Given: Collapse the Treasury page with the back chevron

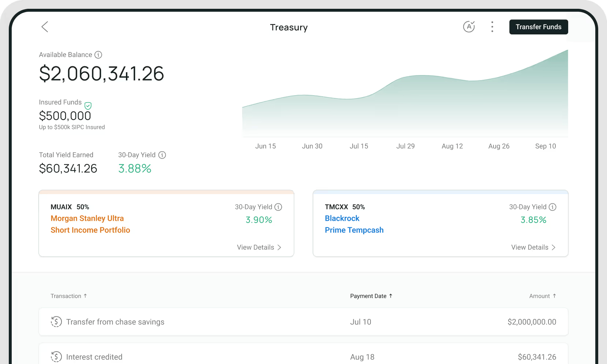Looking at the screenshot, I should coord(45,27).
